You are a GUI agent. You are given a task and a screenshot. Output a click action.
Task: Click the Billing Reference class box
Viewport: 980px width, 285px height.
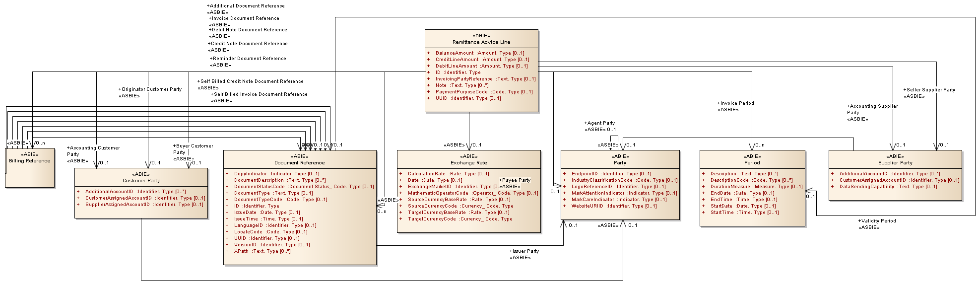click(x=29, y=161)
